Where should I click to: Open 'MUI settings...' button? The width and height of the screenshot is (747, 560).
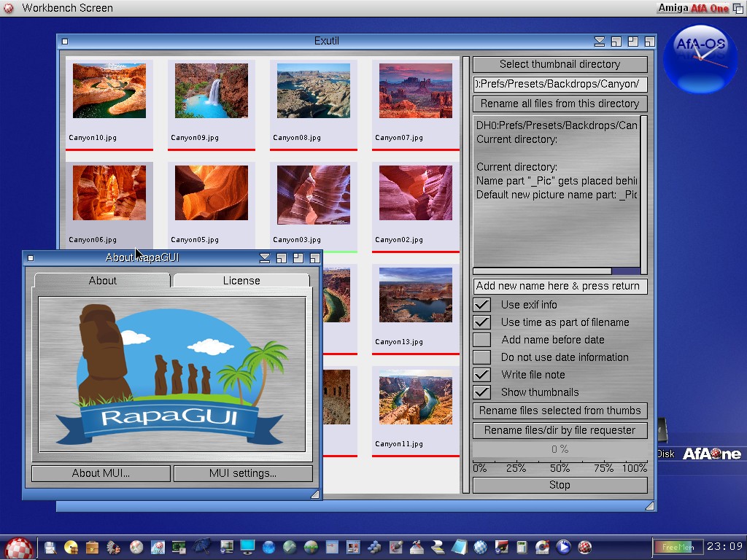coord(243,473)
